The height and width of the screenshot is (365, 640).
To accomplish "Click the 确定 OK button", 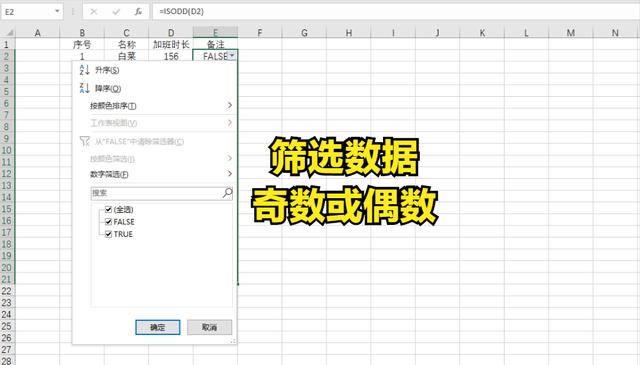I will tap(158, 327).
